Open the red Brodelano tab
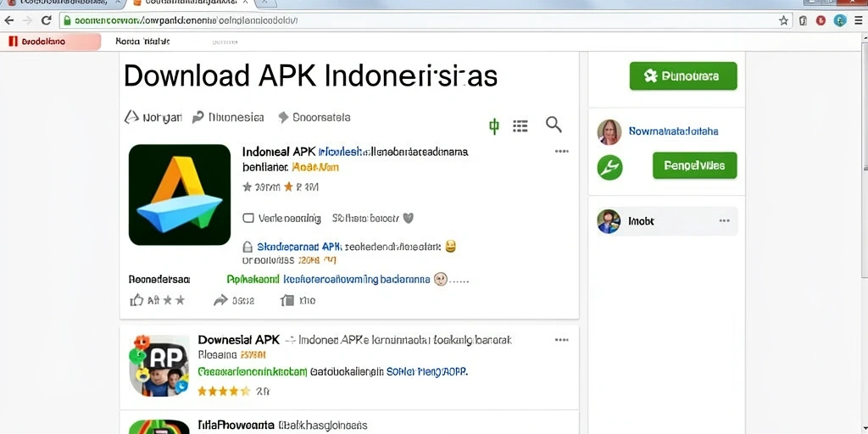The image size is (868, 434). coord(50,42)
